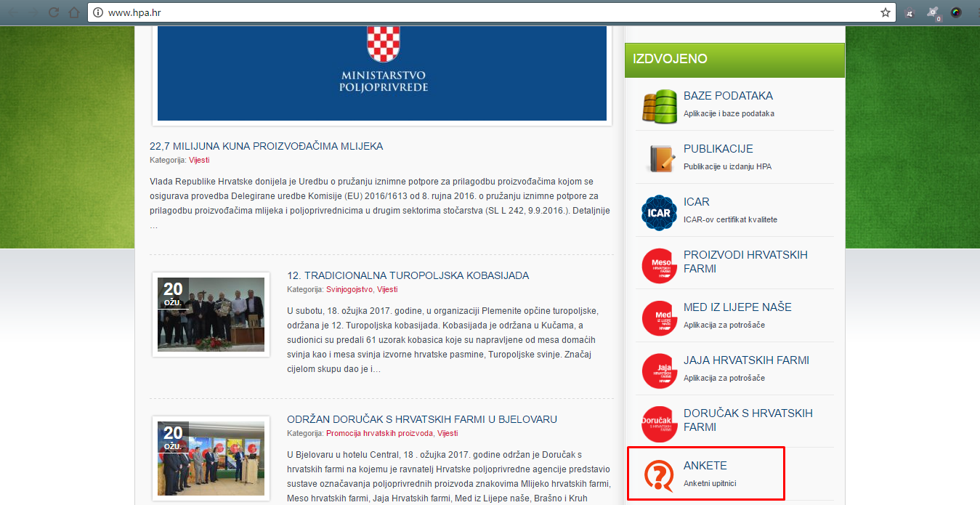Click the blue ICAR certificate logo
The height and width of the screenshot is (505, 980).
pos(660,211)
